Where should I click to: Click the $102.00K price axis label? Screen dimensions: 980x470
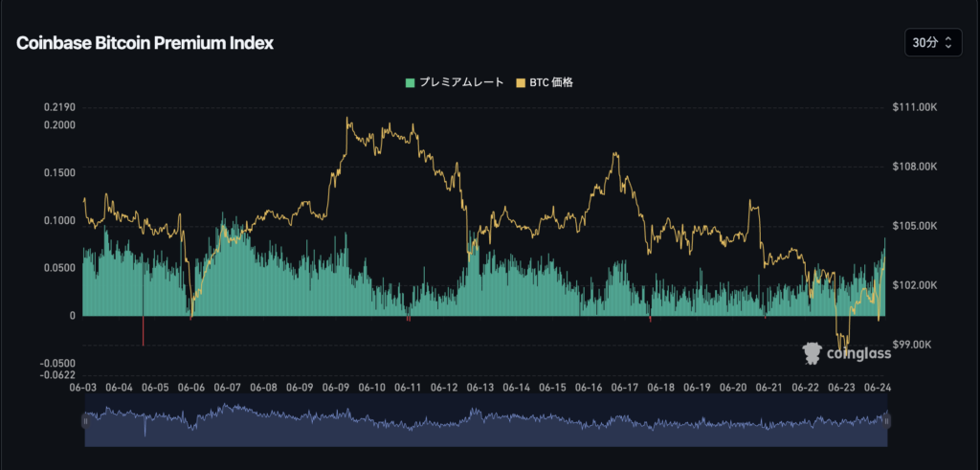tap(915, 285)
